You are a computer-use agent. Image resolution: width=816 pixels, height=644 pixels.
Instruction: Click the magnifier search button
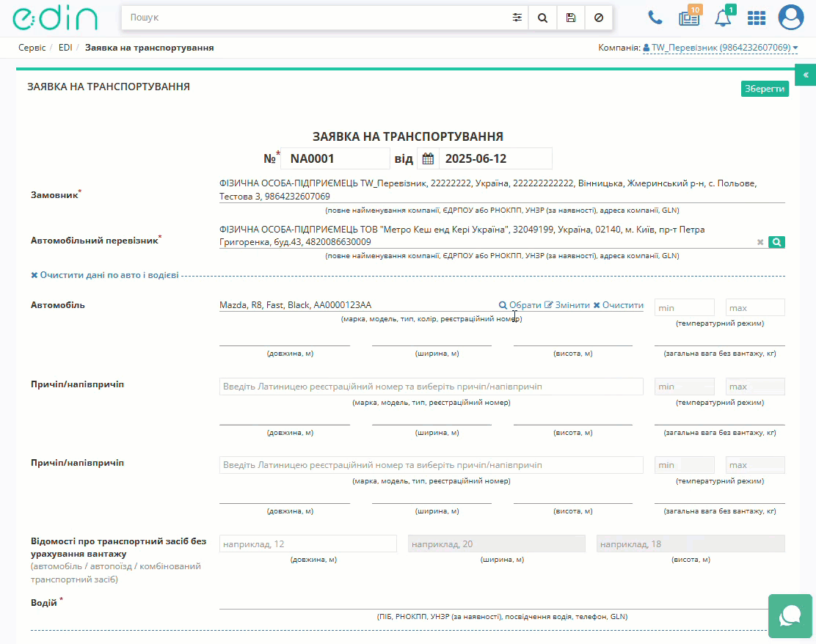click(542, 18)
